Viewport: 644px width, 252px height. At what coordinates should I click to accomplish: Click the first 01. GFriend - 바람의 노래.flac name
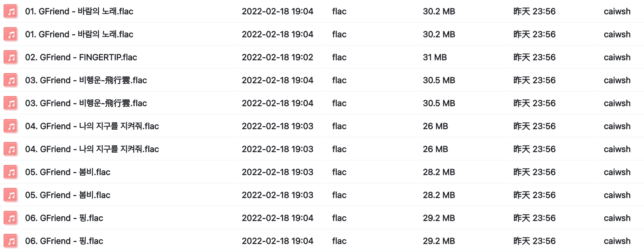click(79, 11)
